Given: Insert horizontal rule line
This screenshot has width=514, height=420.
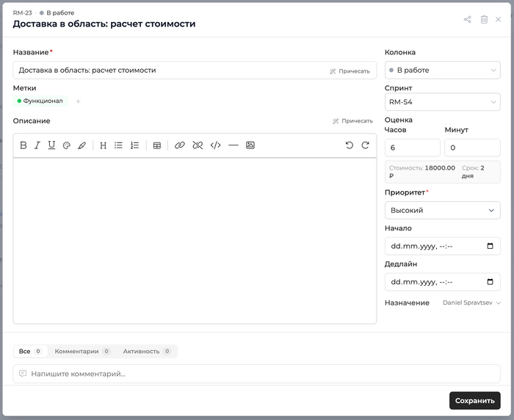Looking at the screenshot, I should [x=234, y=145].
